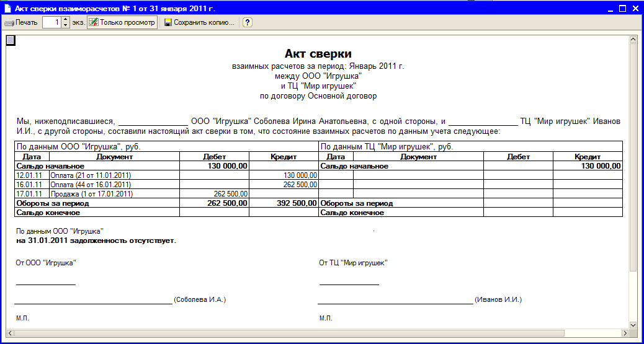
Task: Decrease the number of print copies
Action: pyautogui.click(x=66, y=25)
